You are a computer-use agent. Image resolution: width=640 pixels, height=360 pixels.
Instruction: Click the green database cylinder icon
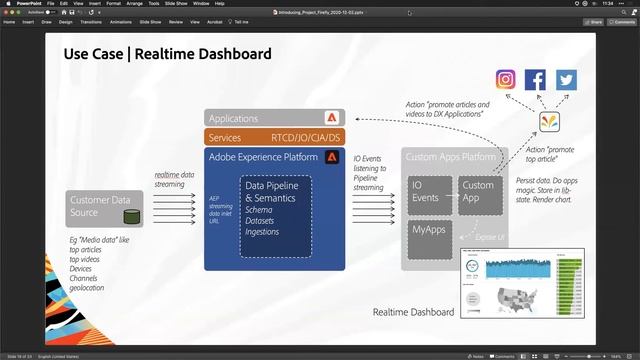(x=131, y=217)
